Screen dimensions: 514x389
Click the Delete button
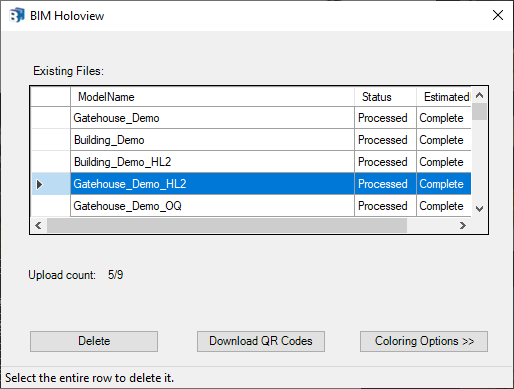[x=94, y=341]
